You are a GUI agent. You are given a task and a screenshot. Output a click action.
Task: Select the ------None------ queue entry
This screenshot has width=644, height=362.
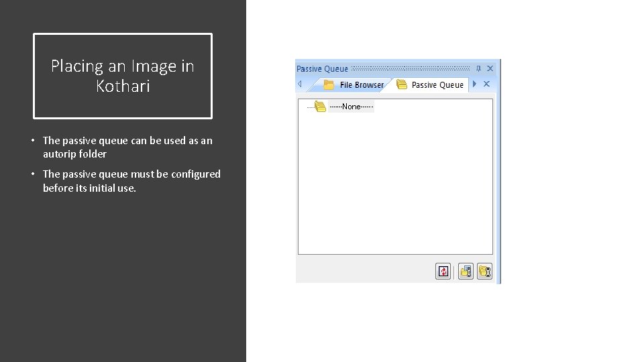351,107
